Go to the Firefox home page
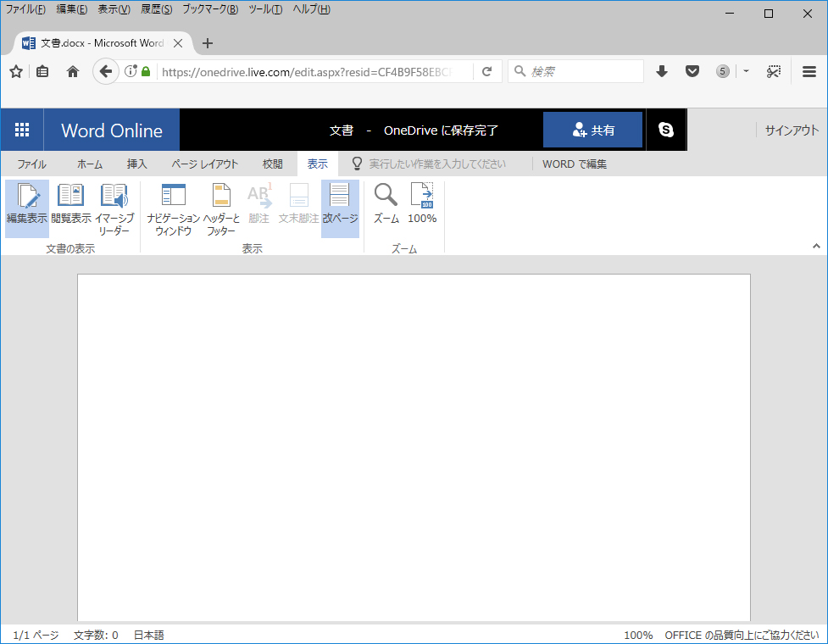The width and height of the screenshot is (828, 644). 73,71
